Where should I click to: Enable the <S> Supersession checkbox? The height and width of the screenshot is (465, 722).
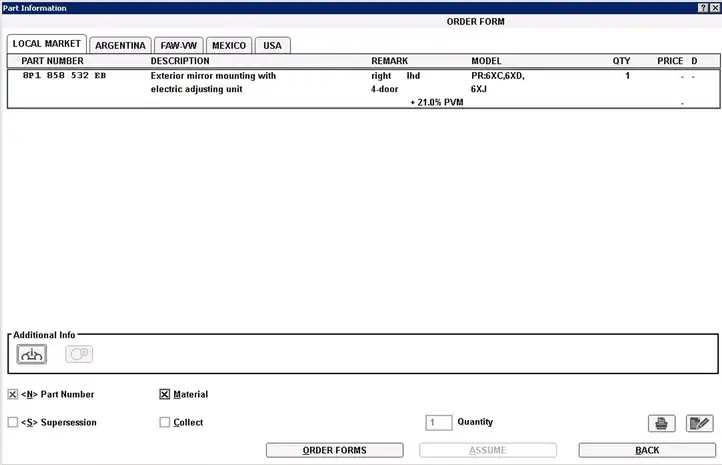(13, 422)
